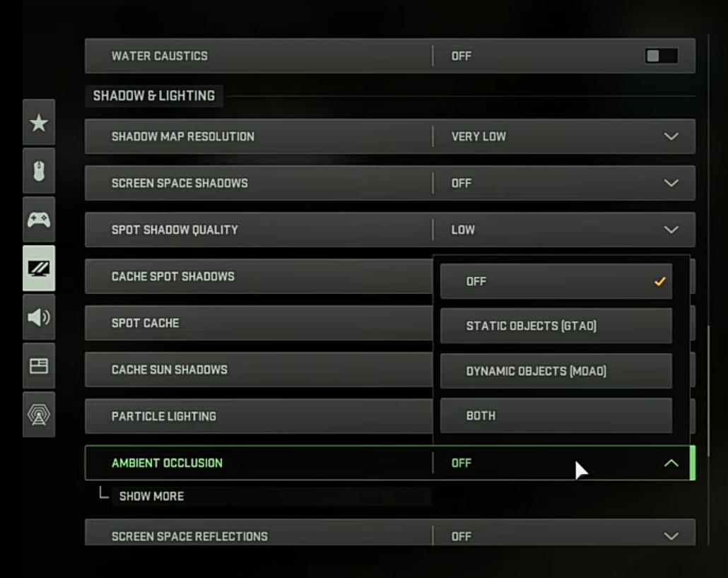The height and width of the screenshot is (578, 728).
Task: Open Audio settings with the speaker icon
Action: 39,317
